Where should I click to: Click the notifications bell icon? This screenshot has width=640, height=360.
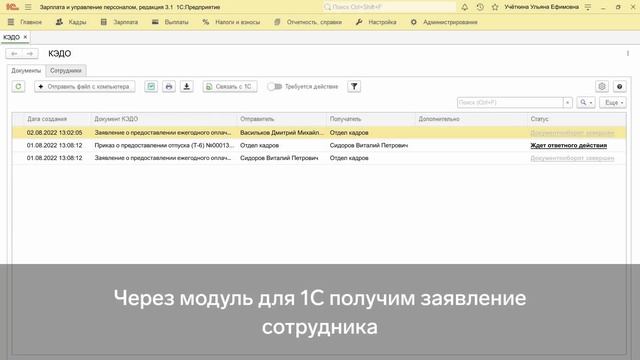point(464,7)
